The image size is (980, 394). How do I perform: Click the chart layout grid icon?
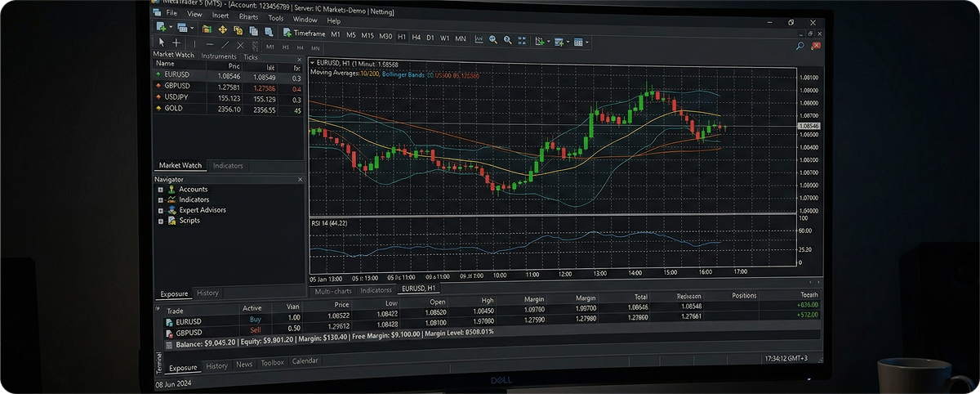point(579,42)
